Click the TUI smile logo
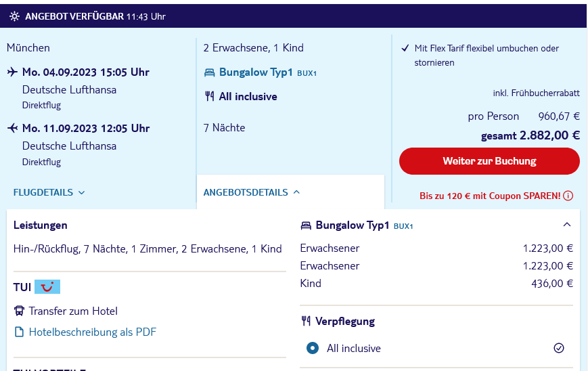 coord(47,287)
